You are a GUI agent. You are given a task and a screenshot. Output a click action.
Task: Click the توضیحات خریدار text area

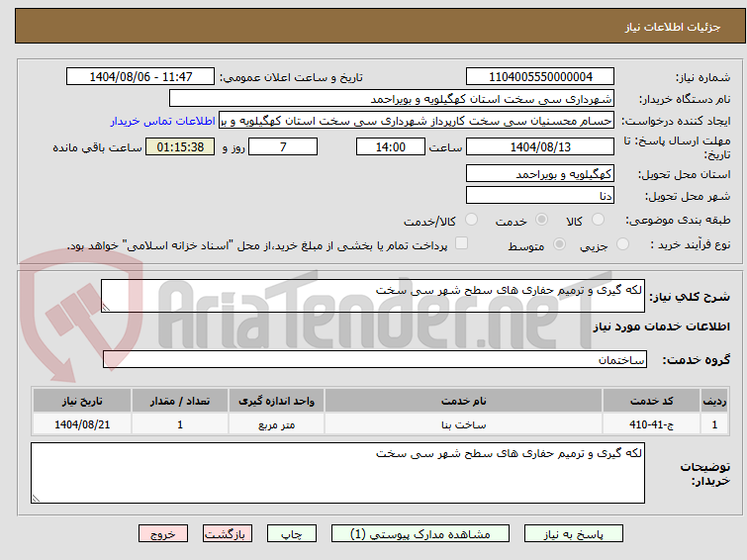337,473
